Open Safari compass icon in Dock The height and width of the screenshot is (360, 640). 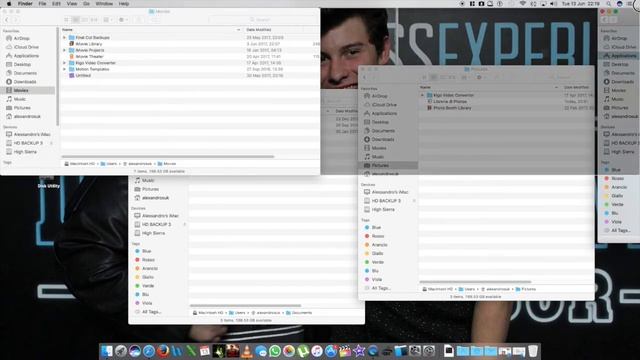[x=149, y=351]
